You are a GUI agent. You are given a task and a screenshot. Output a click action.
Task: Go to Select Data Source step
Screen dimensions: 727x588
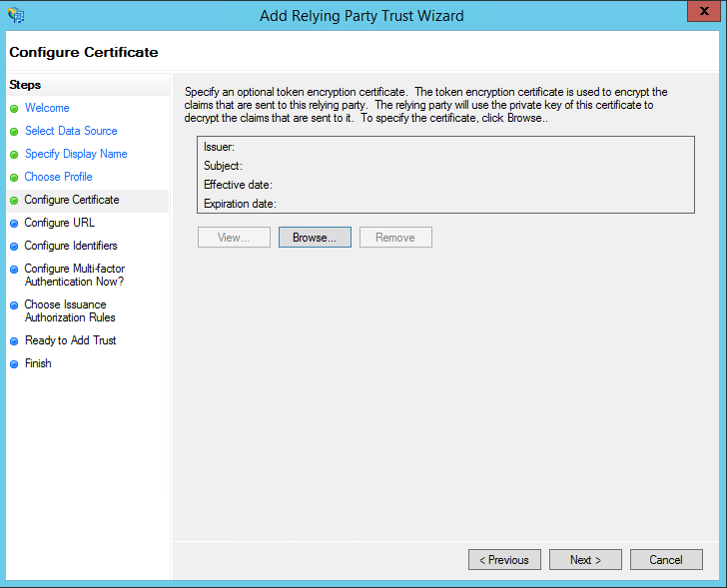(x=71, y=131)
